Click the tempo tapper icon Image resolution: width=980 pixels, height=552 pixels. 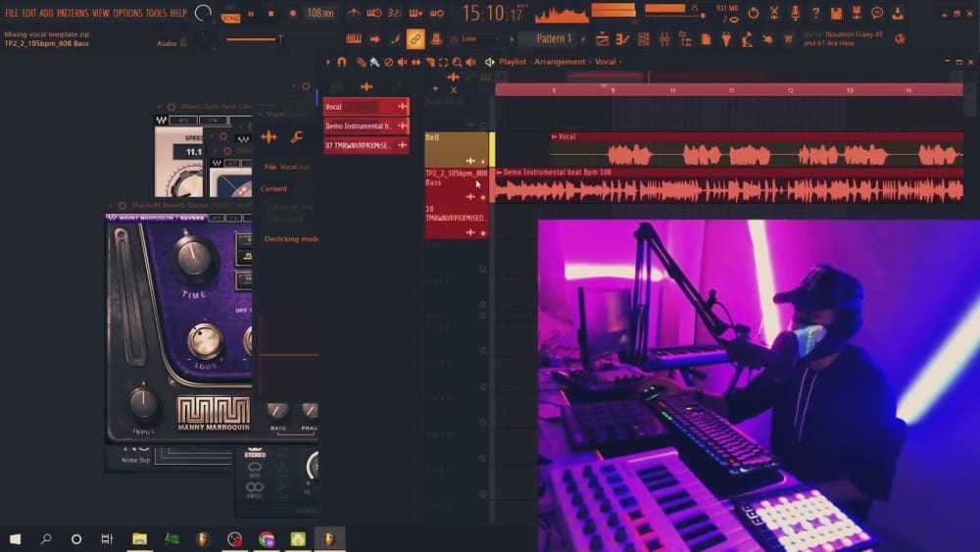[747, 39]
